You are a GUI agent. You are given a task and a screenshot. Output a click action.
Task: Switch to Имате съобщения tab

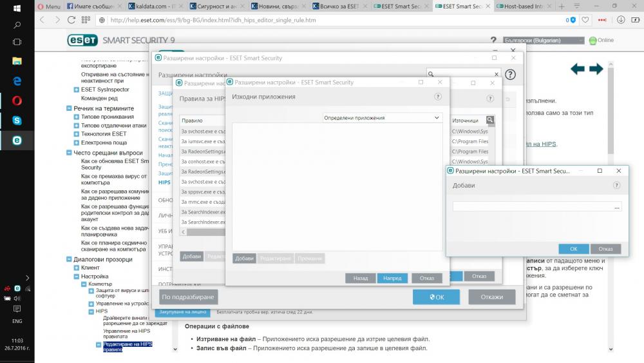coord(95,6)
